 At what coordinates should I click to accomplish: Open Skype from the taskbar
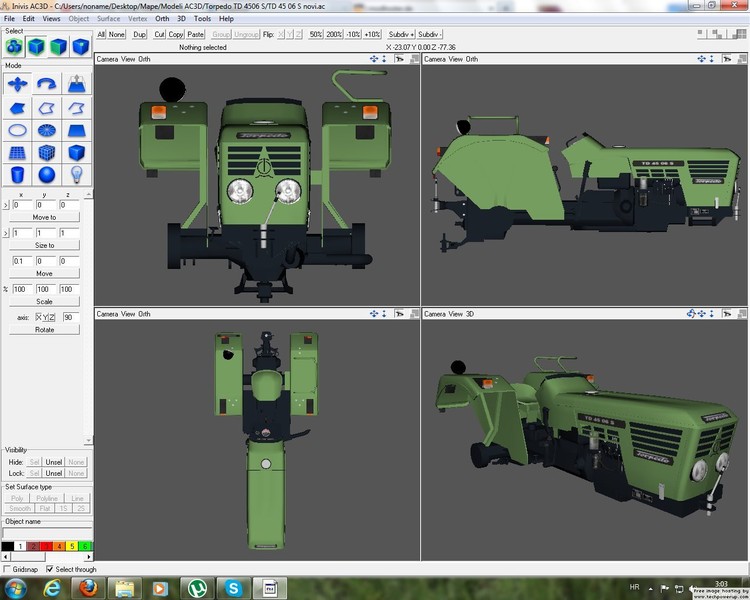pyautogui.click(x=233, y=588)
